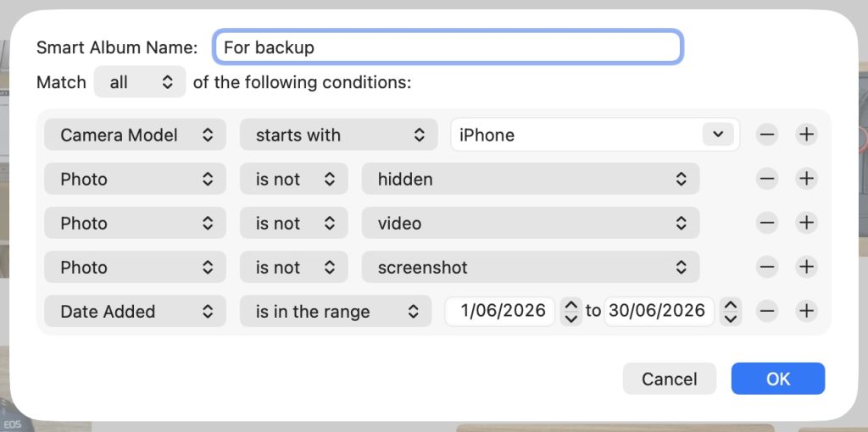Image resolution: width=868 pixels, height=432 pixels.
Task: Click the stepper beside start date 1/06/2026
Action: 571,311
